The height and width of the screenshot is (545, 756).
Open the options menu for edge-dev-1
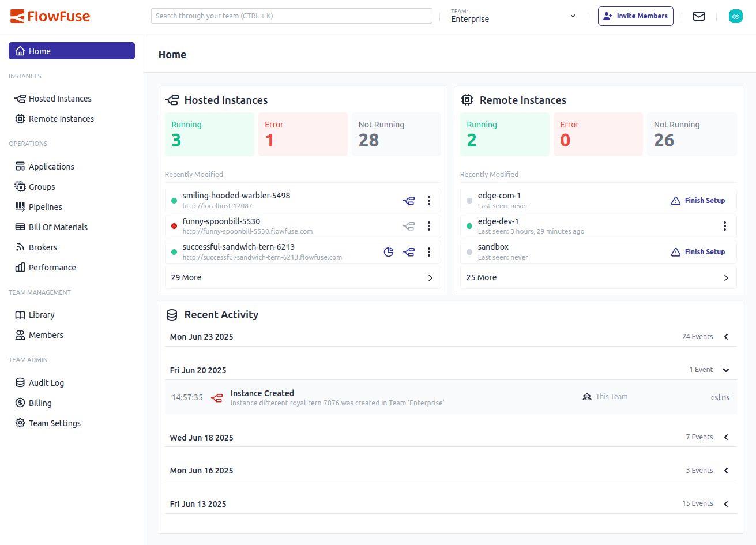pyautogui.click(x=725, y=226)
